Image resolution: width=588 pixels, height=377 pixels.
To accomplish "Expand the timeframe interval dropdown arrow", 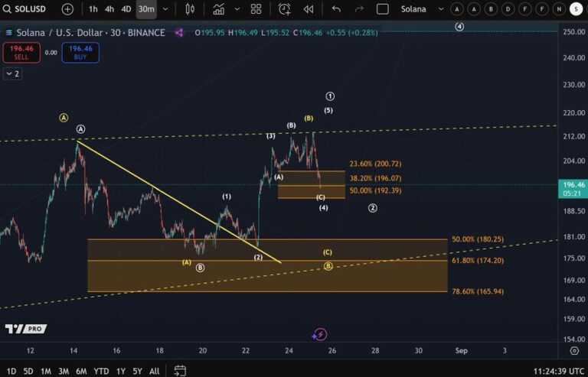I will tap(165, 9).
